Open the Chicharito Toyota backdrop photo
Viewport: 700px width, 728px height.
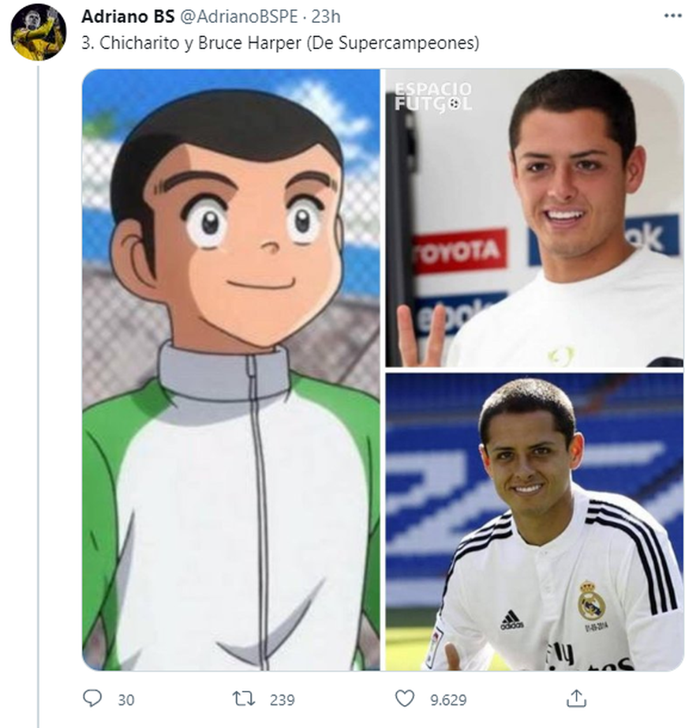coord(534,218)
